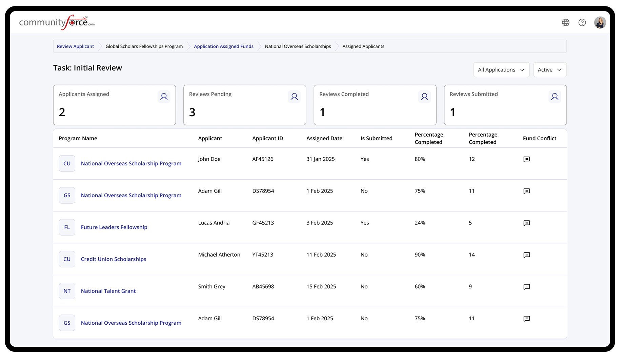Open the National Talent Grant link
The image size is (624, 364).
108,291
